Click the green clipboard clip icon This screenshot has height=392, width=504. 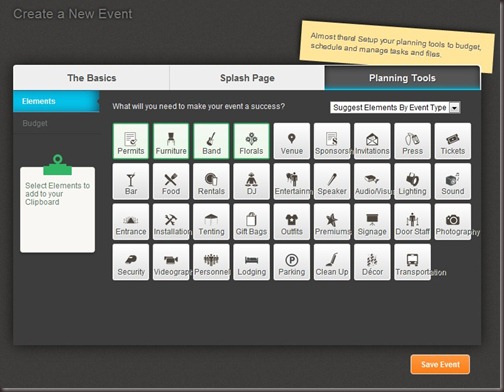[58, 165]
